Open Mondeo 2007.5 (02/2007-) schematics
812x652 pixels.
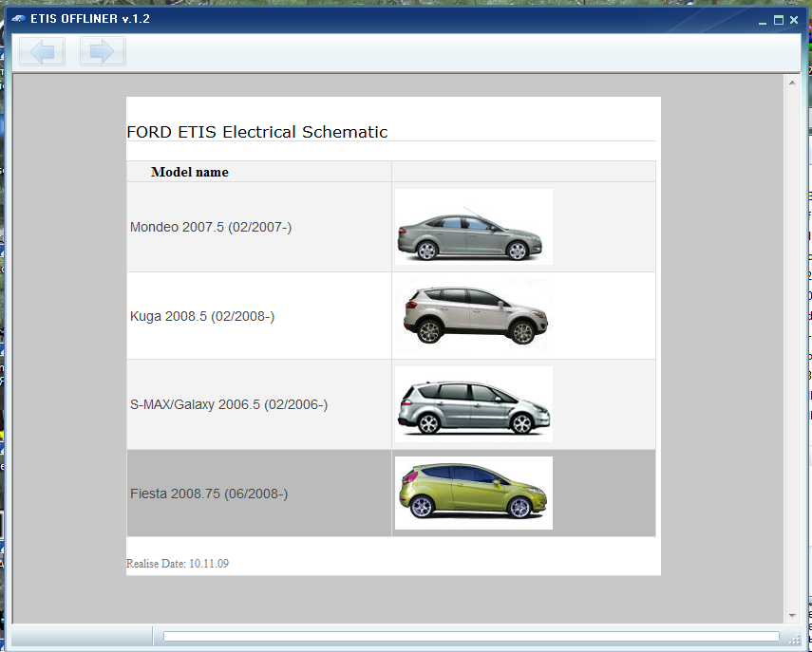point(211,227)
